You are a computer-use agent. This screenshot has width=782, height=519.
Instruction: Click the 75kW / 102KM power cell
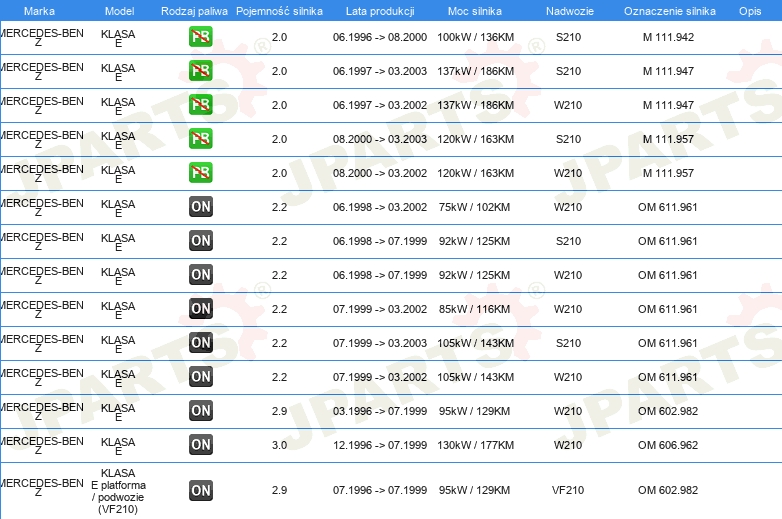point(474,207)
